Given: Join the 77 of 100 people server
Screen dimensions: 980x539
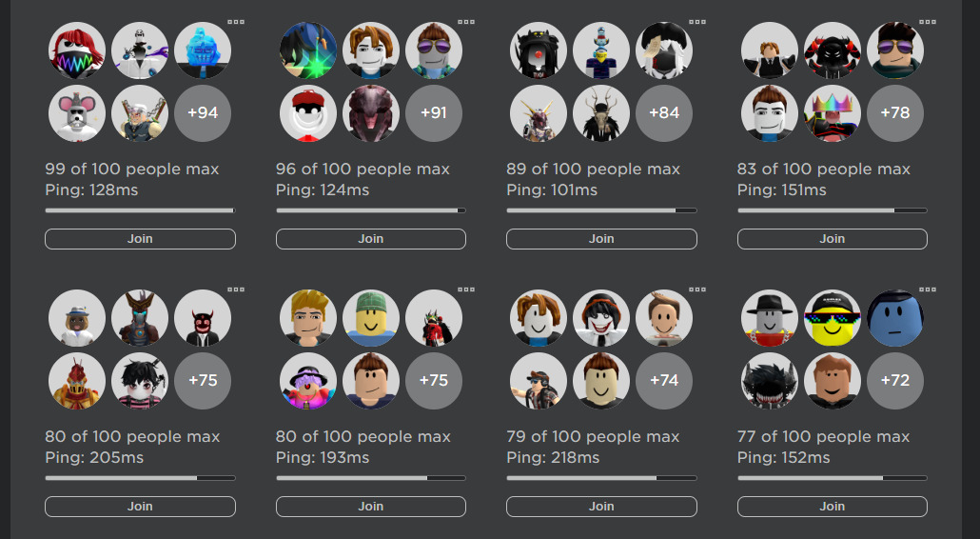Looking at the screenshot, I should pyautogui.click(x=832, y=507).
